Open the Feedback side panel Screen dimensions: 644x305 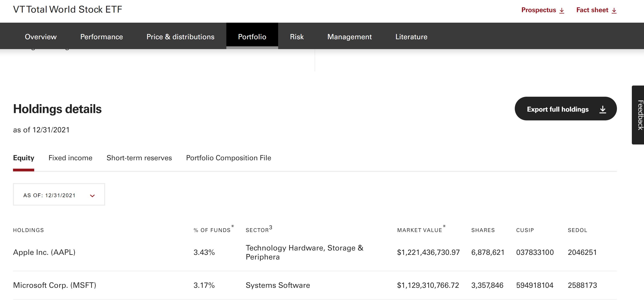point(638,115)
